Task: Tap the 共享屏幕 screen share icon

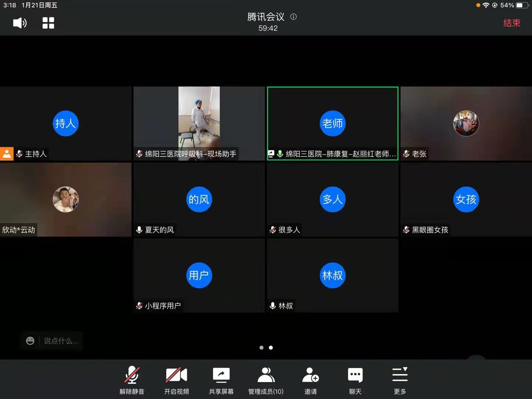Action: tap(221, 375)
